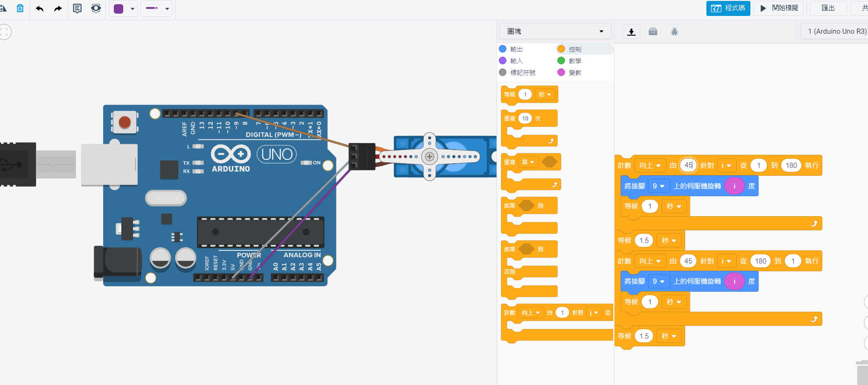Viewport: 868px width, 385px height.
Task: Toggle the 程式碼 code panel
Action: [728, 8]
